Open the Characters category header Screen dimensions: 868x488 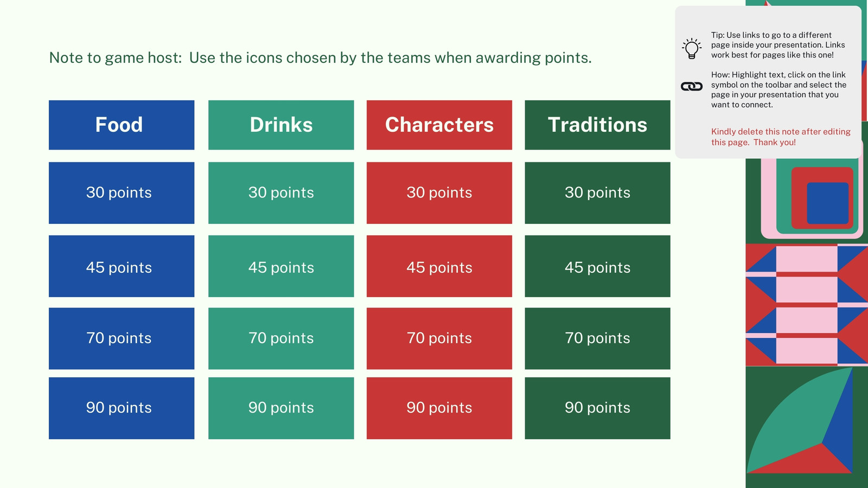tap(439, 125)
